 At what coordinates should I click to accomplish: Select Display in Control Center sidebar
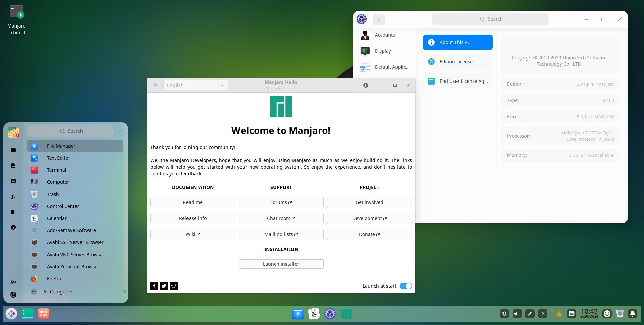(x=384, y=51)
